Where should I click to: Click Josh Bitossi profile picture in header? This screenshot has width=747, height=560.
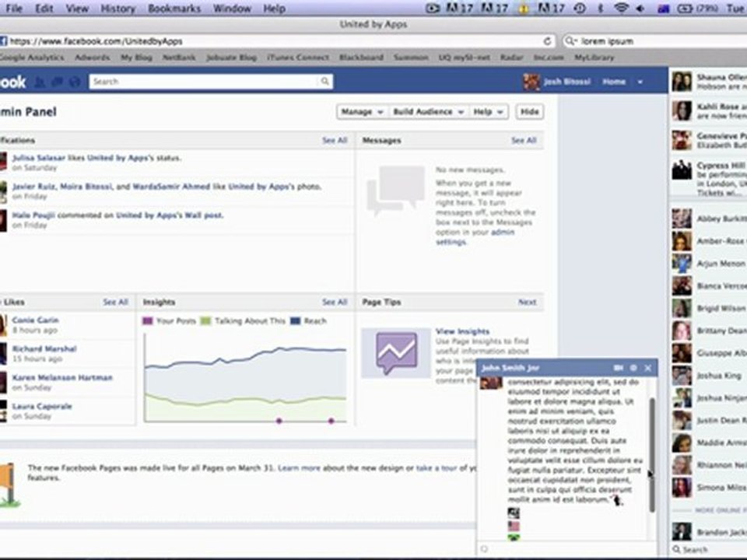(x=531, y=82)
